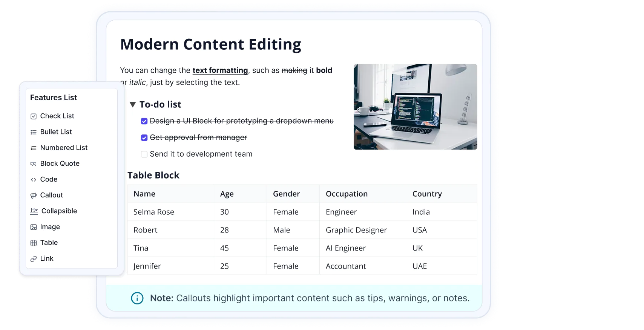Select Numbered List label from the features menu
The image size is (644, 330).
coord(64,148)
